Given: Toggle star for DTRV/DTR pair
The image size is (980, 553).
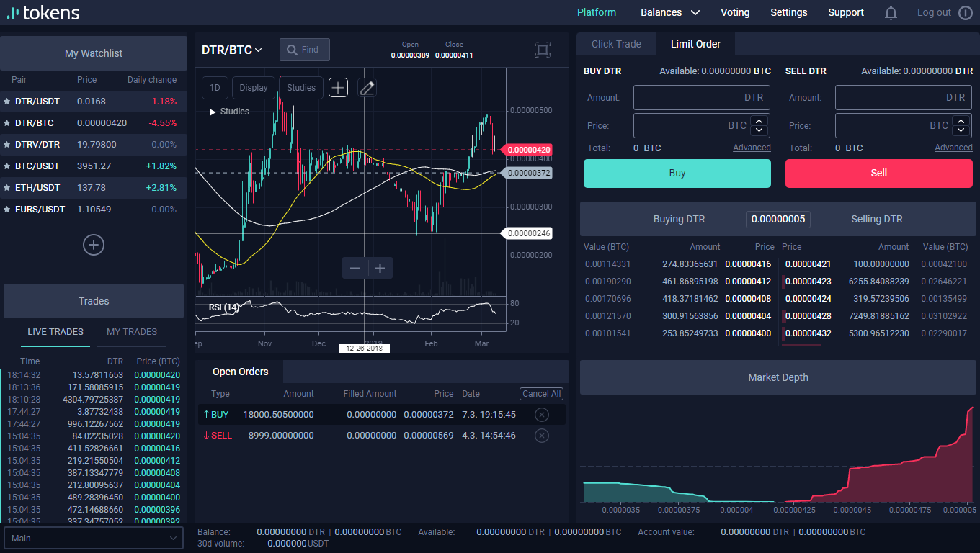Looking at the screenshot, I should click(x=6, y=145).
